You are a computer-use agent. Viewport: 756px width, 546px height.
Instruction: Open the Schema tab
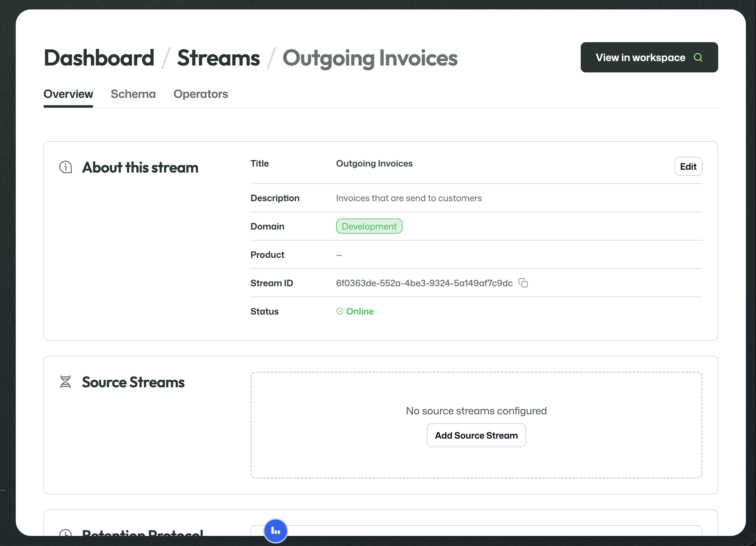click(x=133, y=94)
